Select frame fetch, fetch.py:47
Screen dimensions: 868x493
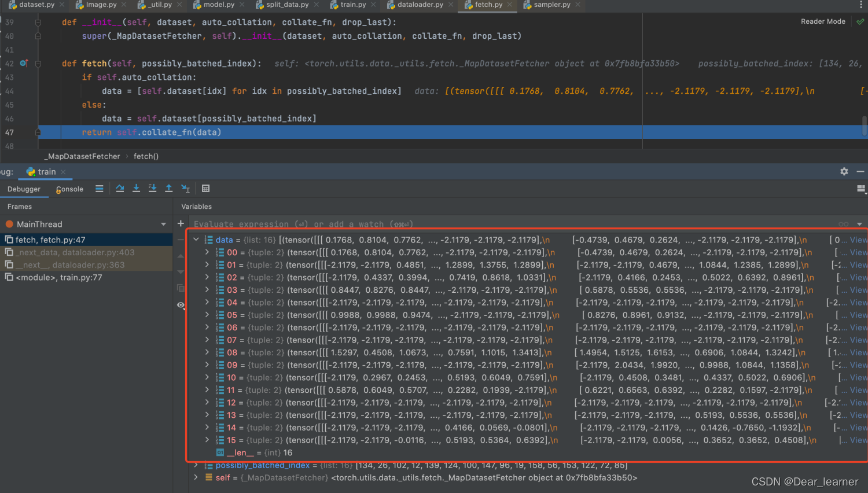86,240
